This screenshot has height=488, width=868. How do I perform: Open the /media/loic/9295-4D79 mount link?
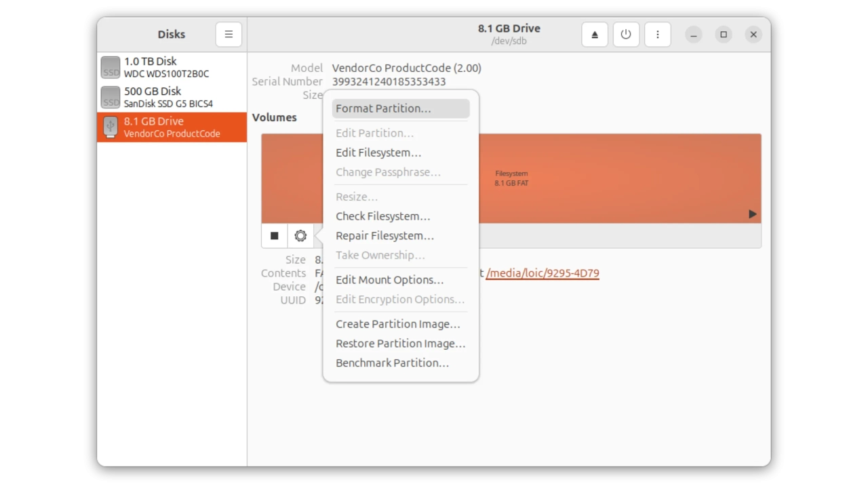point(542,273)
